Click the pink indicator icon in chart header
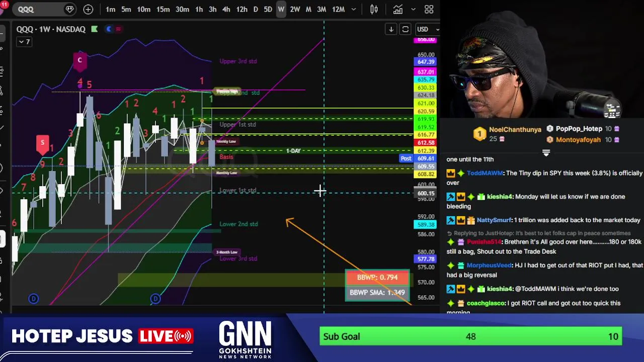 (x=118, y=29)
